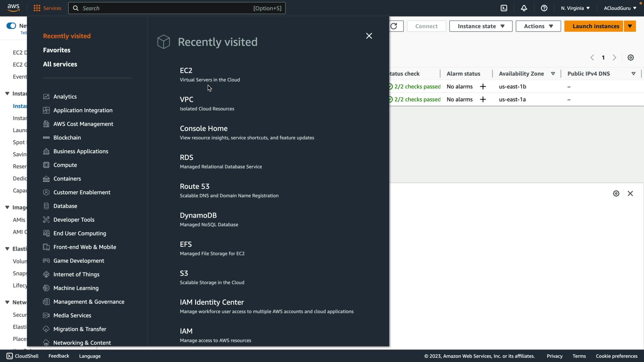Click the help question mark icon
This screenshot has width=644, height=362.
point(544,8)
